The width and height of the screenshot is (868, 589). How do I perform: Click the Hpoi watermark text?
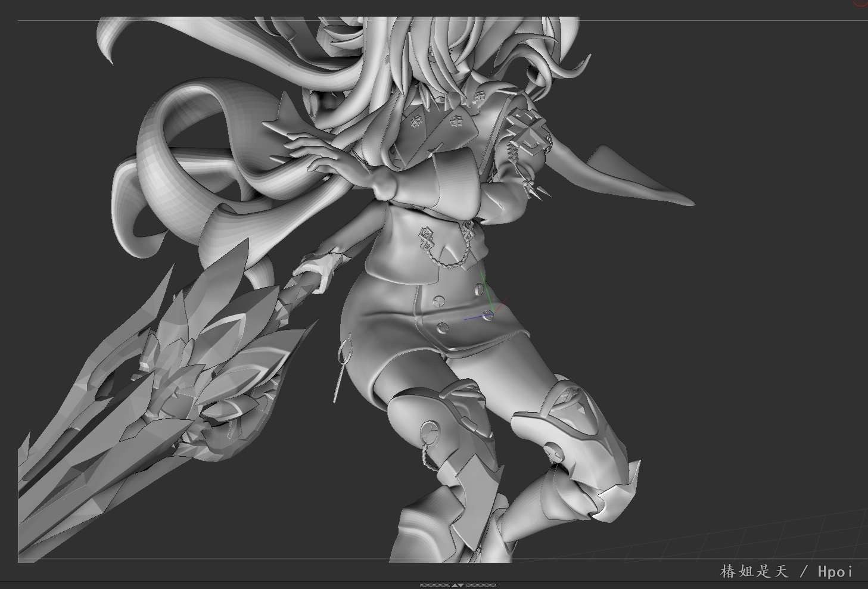[835, 572]
